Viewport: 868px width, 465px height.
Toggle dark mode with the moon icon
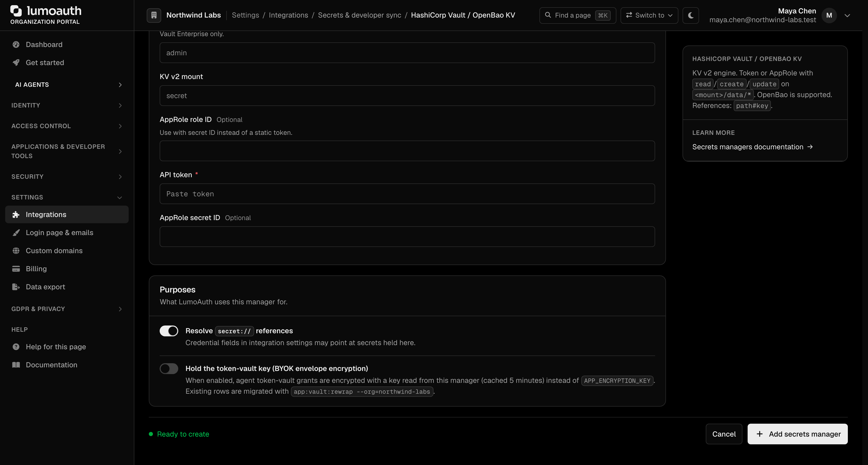click(691, 15)
